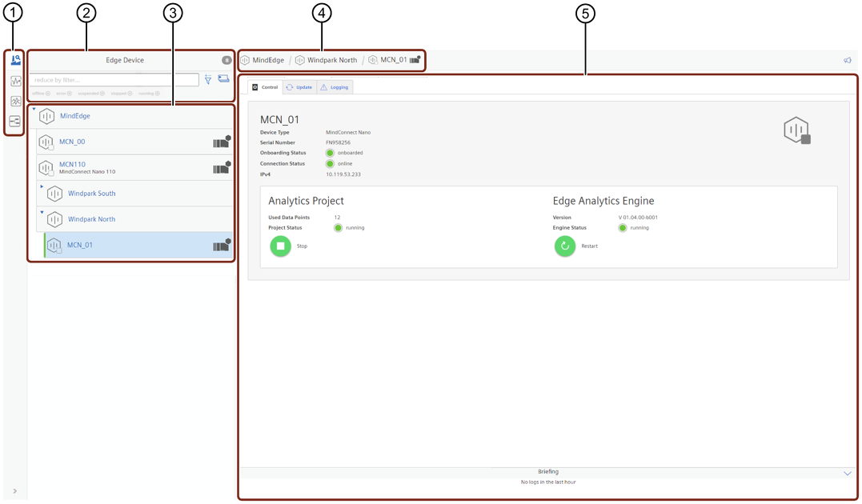Click the green Project Status indicator
The image size is (862, 504).
338,227
